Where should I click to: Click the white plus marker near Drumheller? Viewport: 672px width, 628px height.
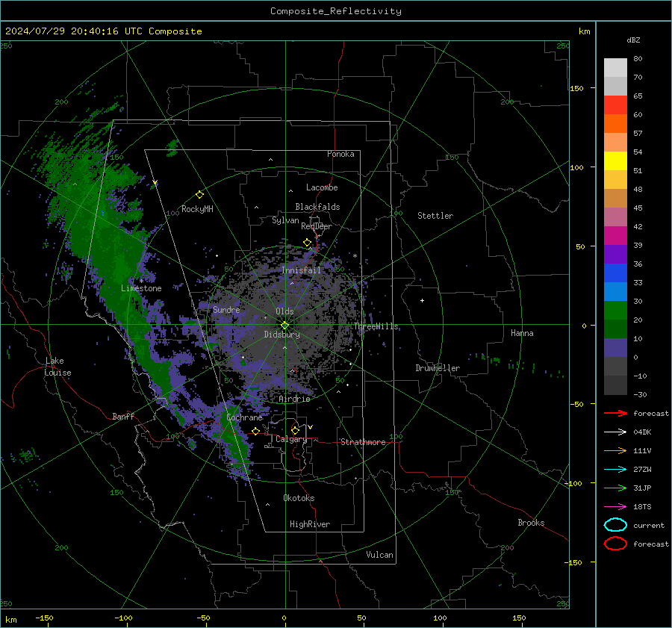[422, 300]
